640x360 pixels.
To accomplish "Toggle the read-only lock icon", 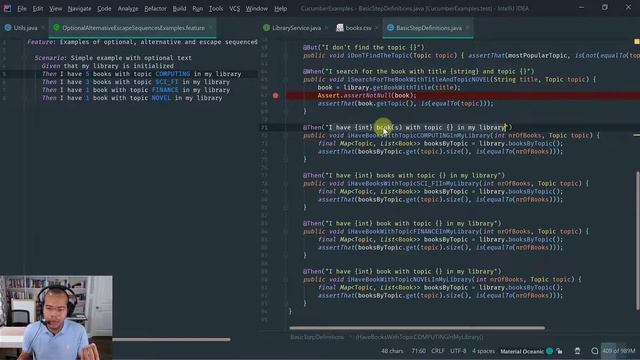I will click(560, 351).
